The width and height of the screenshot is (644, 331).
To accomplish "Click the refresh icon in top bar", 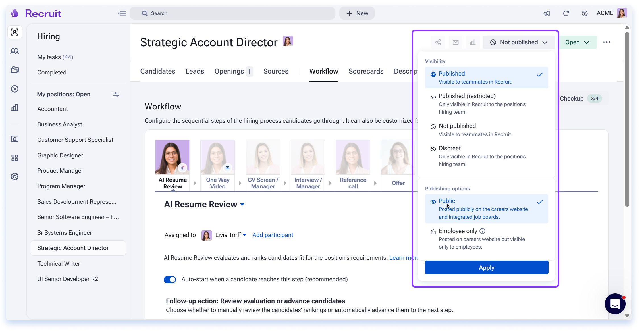I will click(566, 13).
